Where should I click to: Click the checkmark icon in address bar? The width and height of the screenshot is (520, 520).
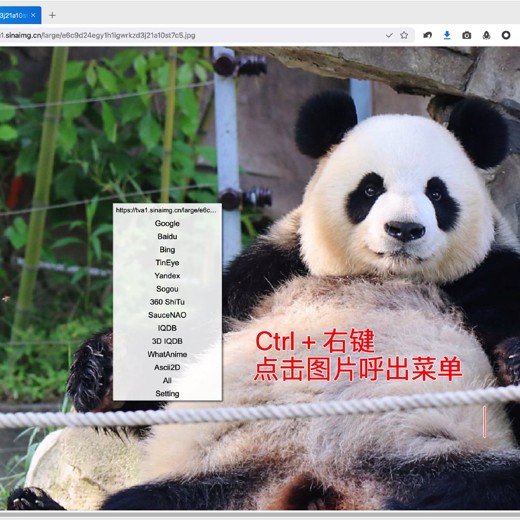coord(389,35)
